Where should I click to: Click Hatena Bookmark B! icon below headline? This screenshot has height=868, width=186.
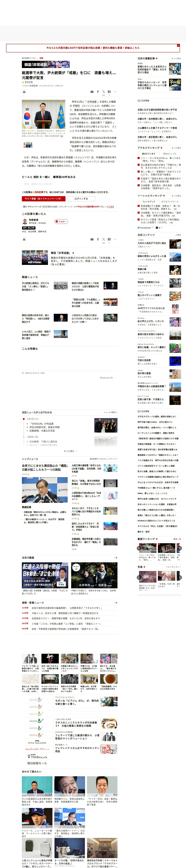[109, 92]
